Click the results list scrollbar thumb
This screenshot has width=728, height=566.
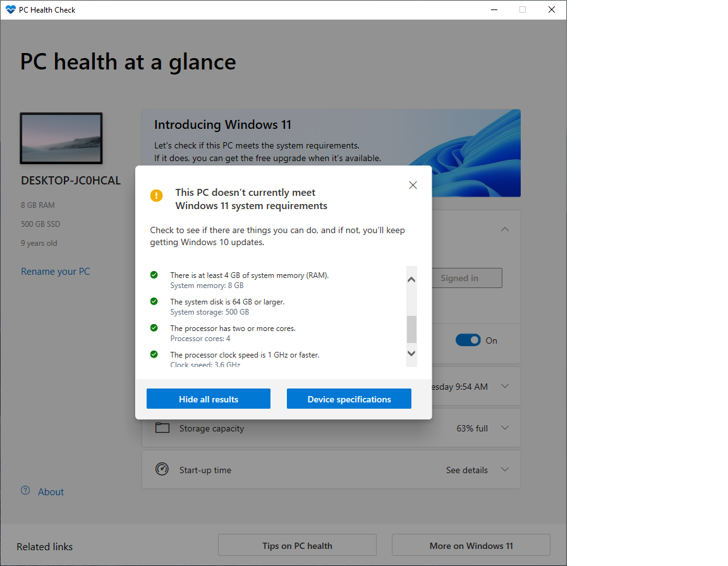pos(411,329)
